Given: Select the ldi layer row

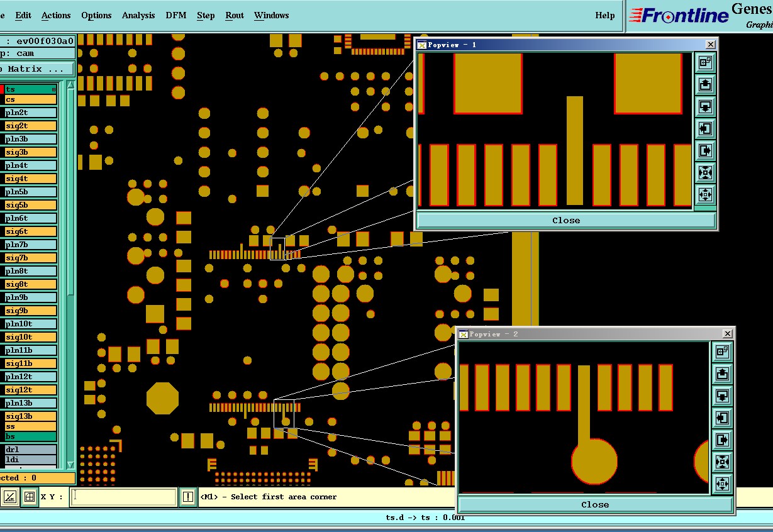Looking at the screenshot, I should [31, 460].
